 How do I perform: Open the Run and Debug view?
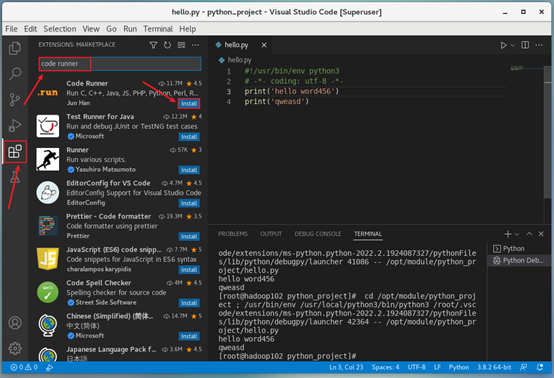[15, 125]
